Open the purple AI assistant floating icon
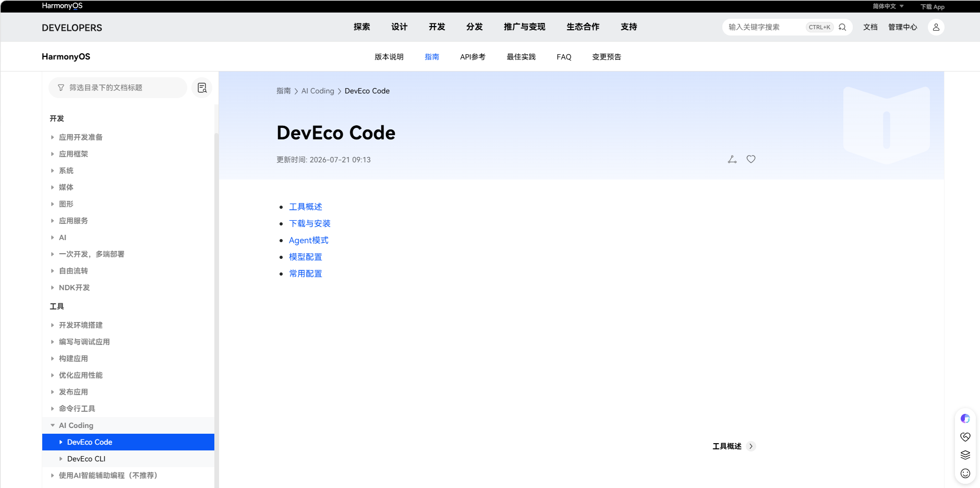This screenshot has height=488, width=980. tap(965, 419)
